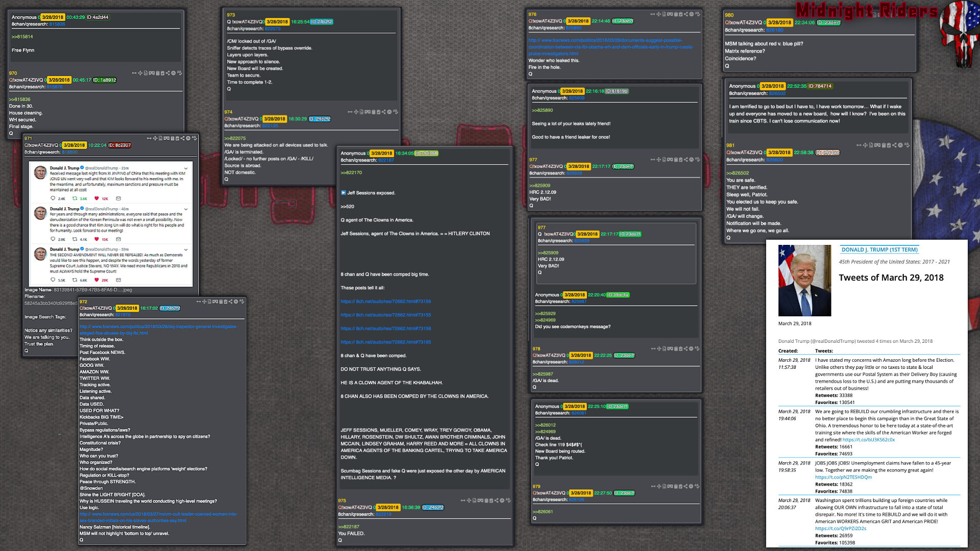
Task: Open the tweet screenshot image in post 971
Action: tap(111, 223)
